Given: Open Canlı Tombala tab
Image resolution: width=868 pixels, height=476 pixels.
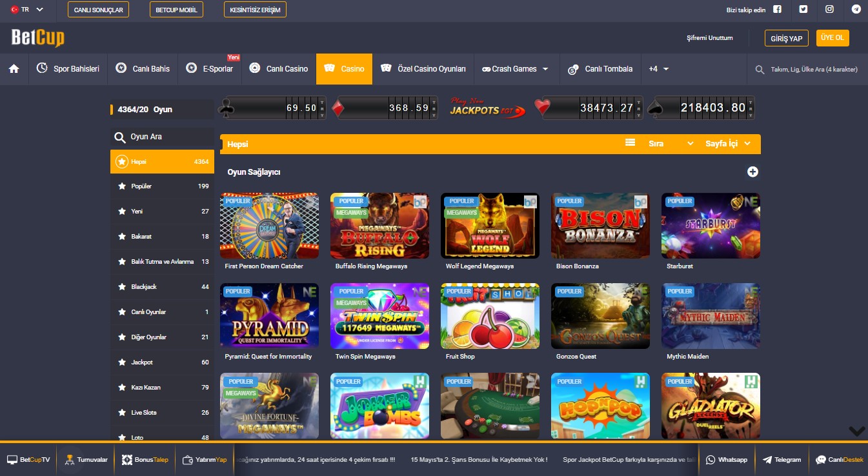Looking at the screenshot, I should [x=600, y=69].
